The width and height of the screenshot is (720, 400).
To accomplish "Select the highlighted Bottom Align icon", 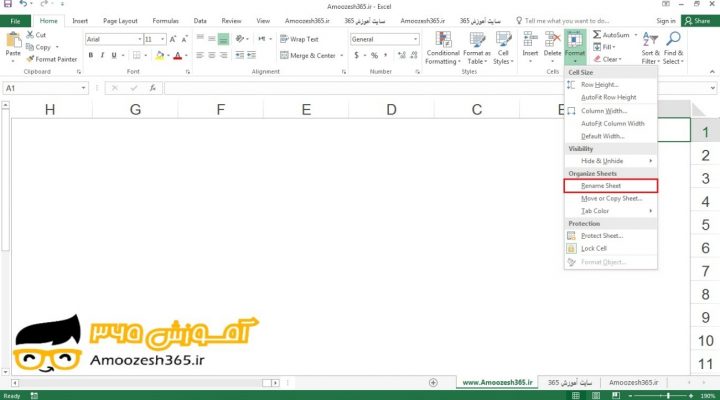I will click(223, 39).
